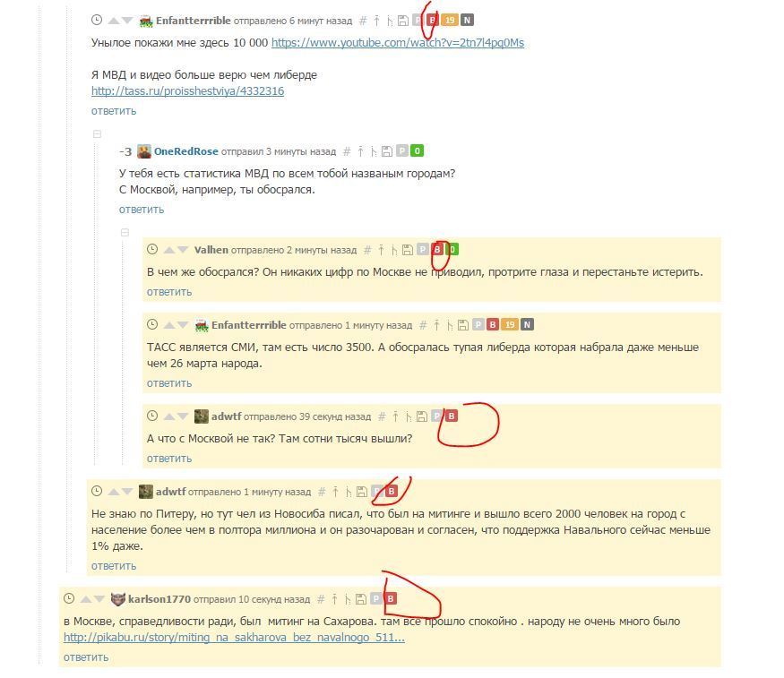This screenshot has width=784, height=678.
Task: Click red B badge on adwtf's 39-seconds comment
Action: 452,416
